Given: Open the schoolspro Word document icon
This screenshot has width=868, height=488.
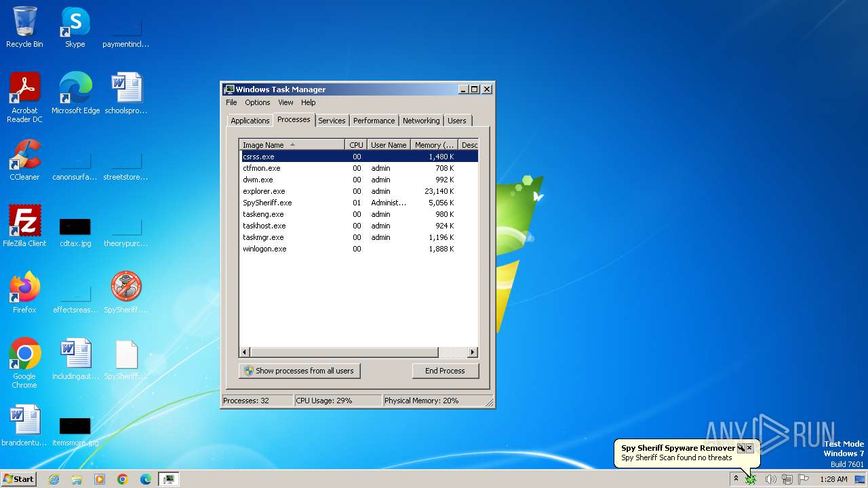Looking at the screenshot, I should tap(126, 93).
